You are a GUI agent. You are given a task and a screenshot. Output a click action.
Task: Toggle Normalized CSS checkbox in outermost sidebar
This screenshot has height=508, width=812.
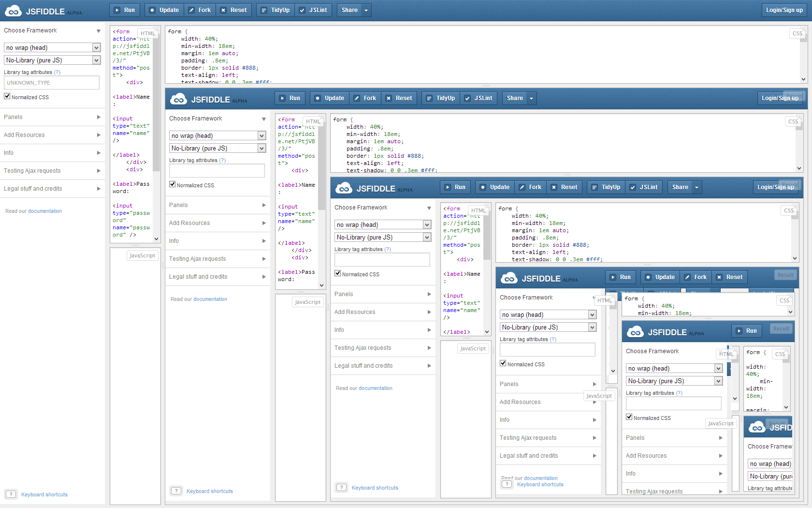tap(7, 96)
